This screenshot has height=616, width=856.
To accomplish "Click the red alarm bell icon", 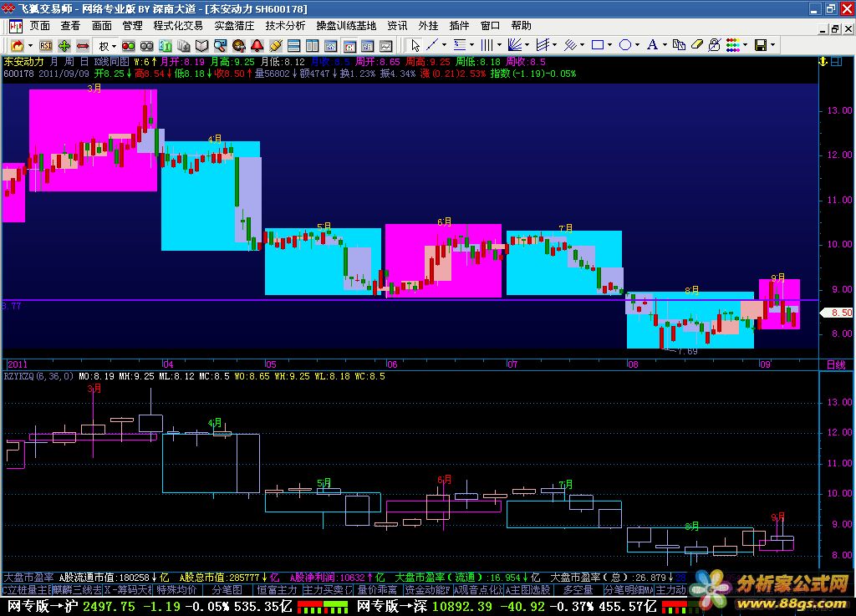I will 257,45.
